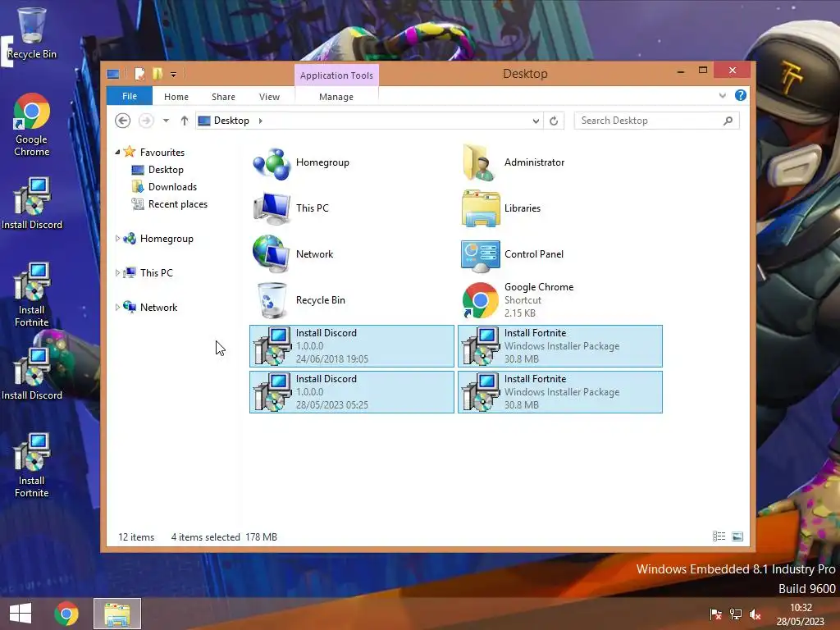The width and height of the screenshot is (840, 630).
Task: Open the Start menu
Action: pyautogui.click(x=21, y=614)
